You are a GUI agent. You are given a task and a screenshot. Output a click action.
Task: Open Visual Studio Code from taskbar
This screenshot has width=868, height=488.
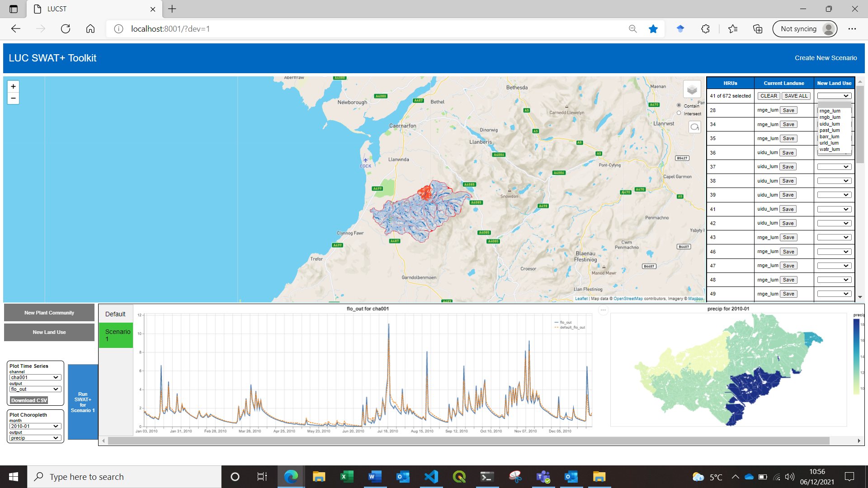tap(431, 477)
